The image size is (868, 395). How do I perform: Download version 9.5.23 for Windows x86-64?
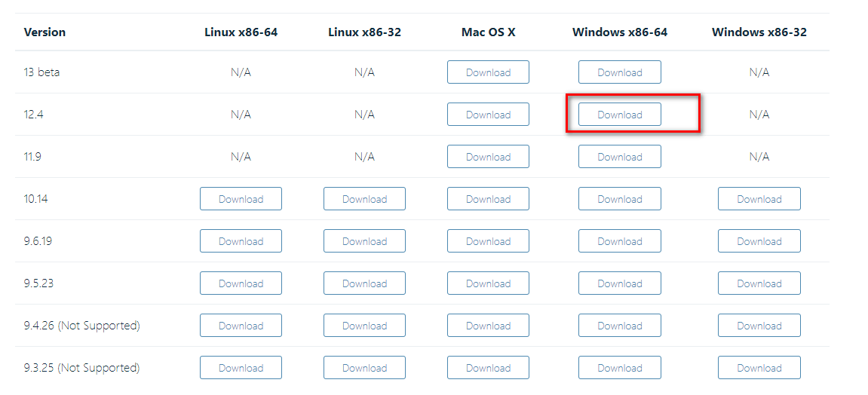[x=619, y=283]
